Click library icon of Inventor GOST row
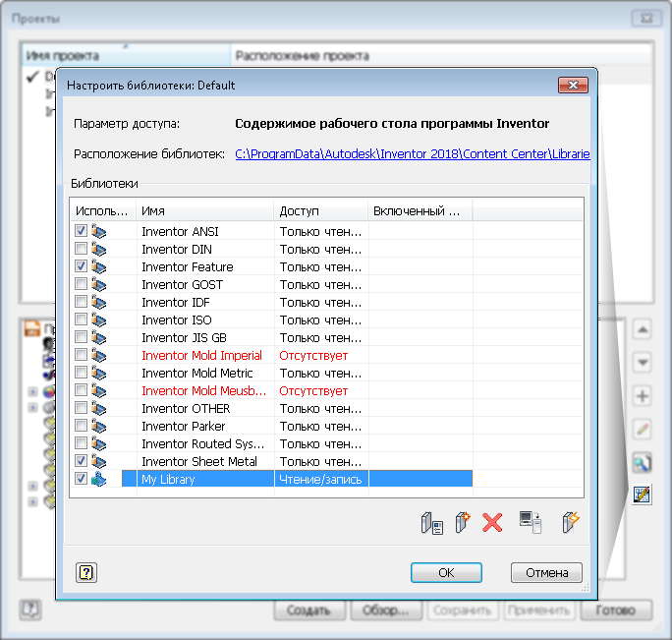Image resolution: width=672 pixels, height=640 pixels. coord(98,284)
